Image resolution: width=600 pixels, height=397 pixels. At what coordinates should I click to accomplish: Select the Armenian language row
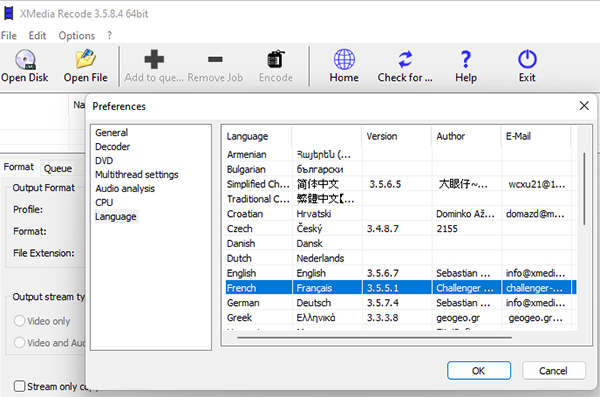[401, 154]
